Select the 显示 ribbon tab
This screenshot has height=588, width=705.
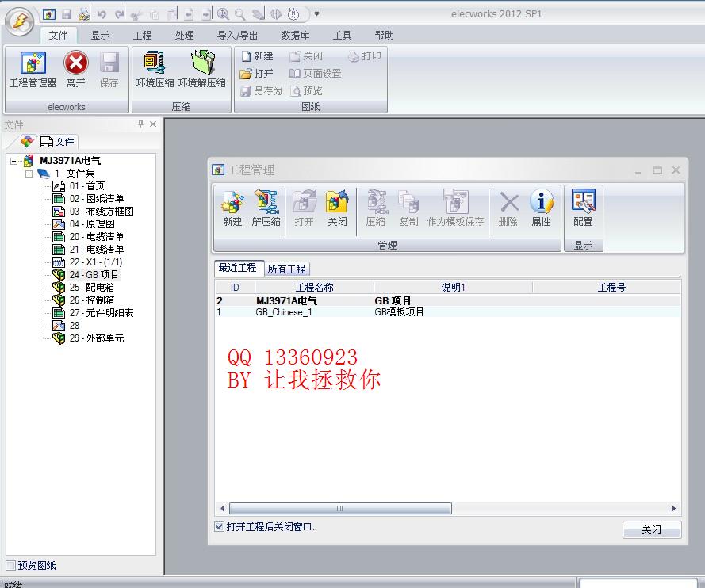(100, 36)
